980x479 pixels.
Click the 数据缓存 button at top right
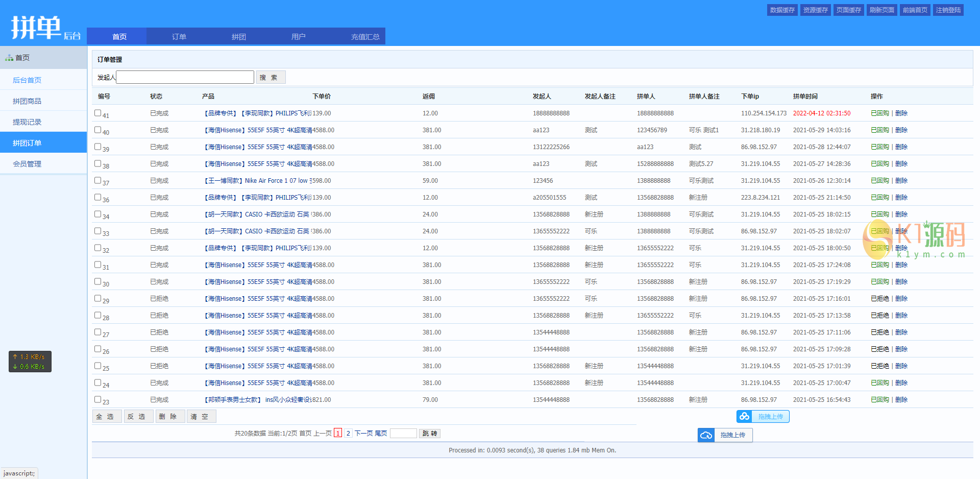coord(782,10)
